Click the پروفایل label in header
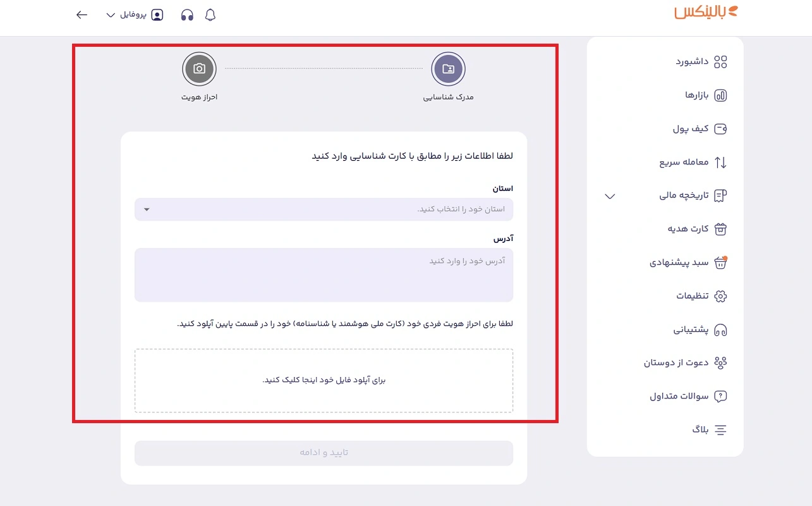 pyautogui.click(x=133, y=15)
